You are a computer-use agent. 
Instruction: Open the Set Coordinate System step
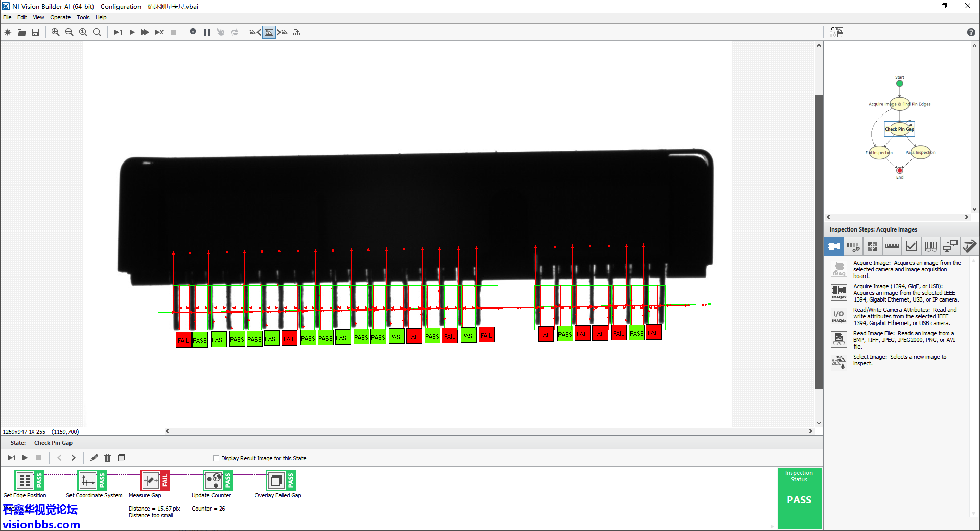coord(87,481)
